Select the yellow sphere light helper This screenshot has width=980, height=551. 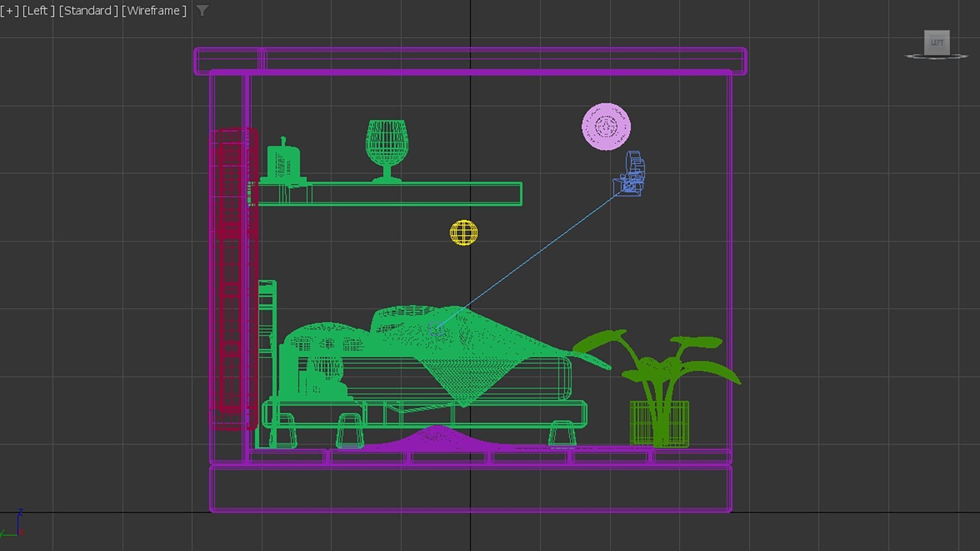click(463, 233)
